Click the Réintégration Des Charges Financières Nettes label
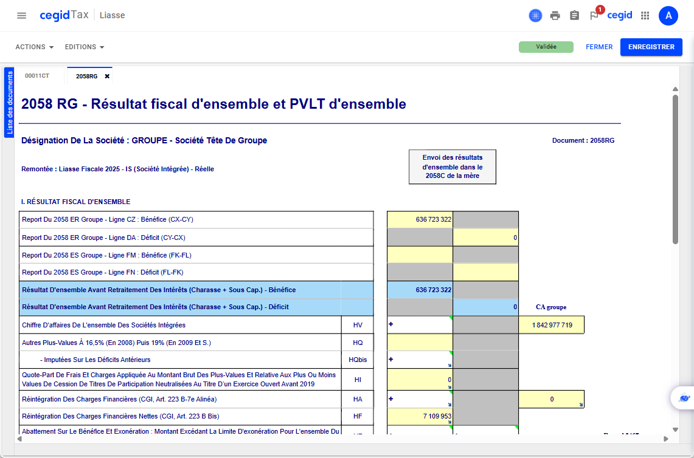The image size is (694, 458). (x=120, y=416)
